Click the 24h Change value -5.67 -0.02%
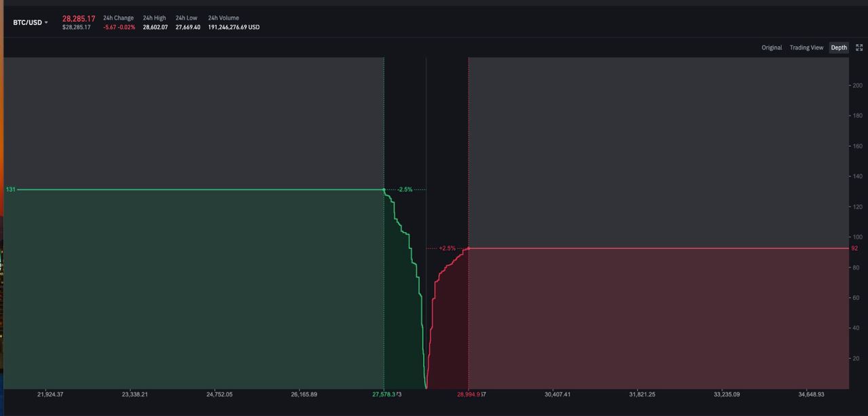868x416 pixels. pos(119,27)
